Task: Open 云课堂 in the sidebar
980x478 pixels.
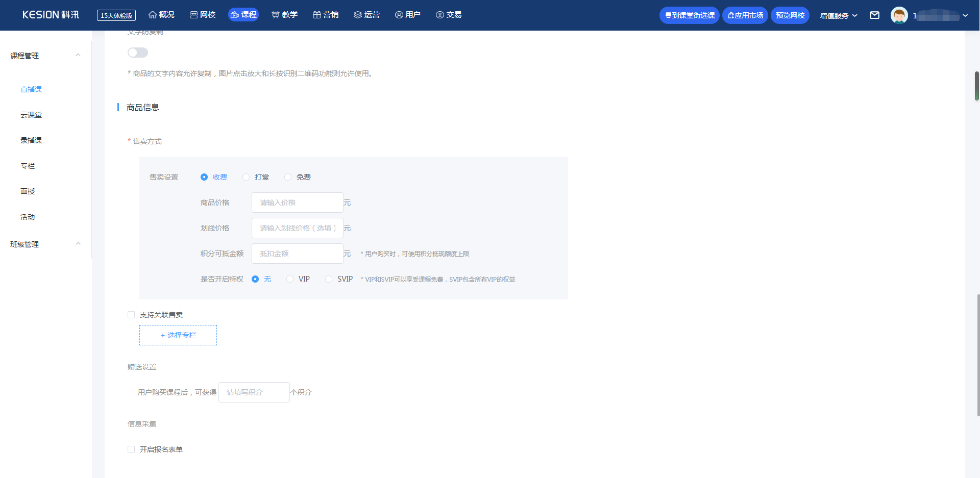Action: [x=31, y=115]
